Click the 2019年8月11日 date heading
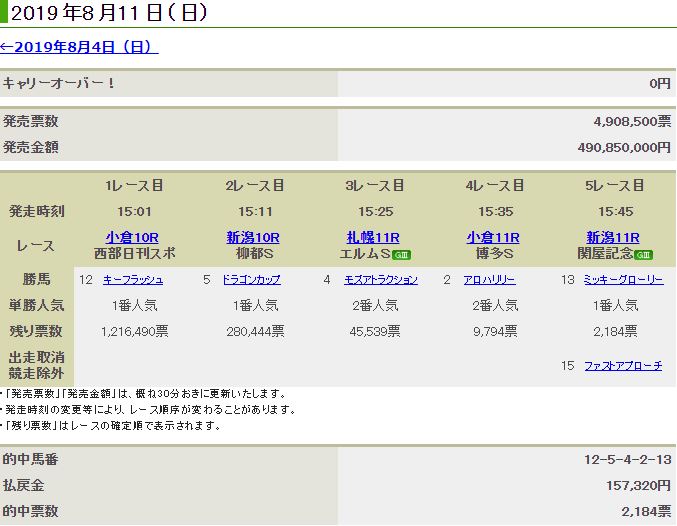Viewport: 677px width, 526px height. pyautogui.click(x=110, y=14)
